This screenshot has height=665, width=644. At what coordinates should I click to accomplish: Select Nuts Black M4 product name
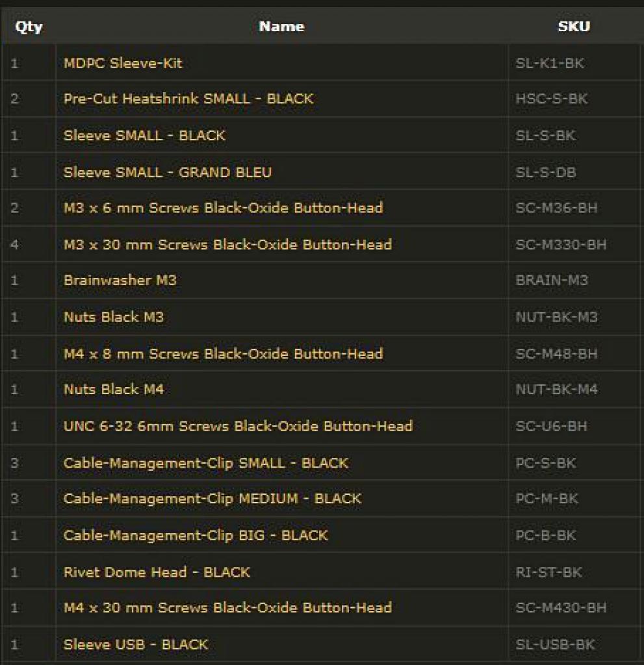tap(113, 390)
